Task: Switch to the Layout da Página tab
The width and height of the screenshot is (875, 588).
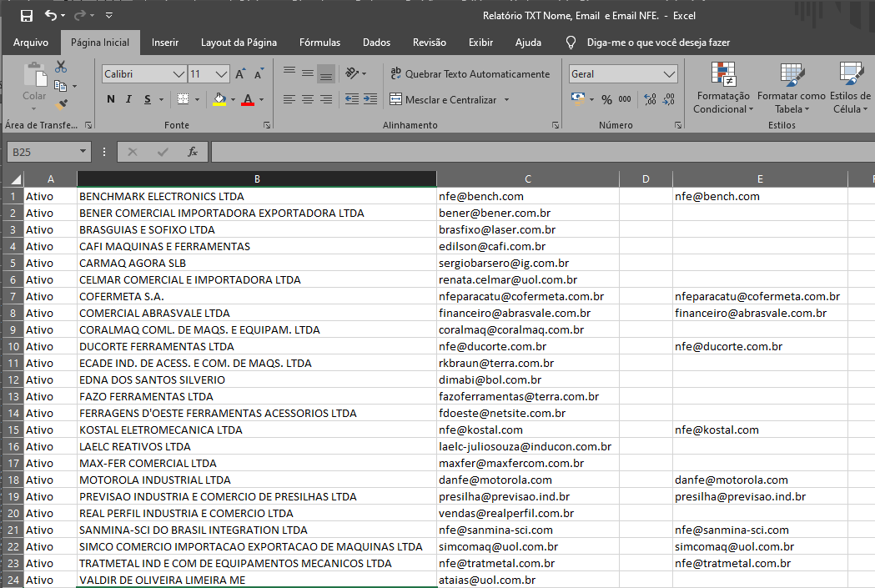Action: pos(239,43)
